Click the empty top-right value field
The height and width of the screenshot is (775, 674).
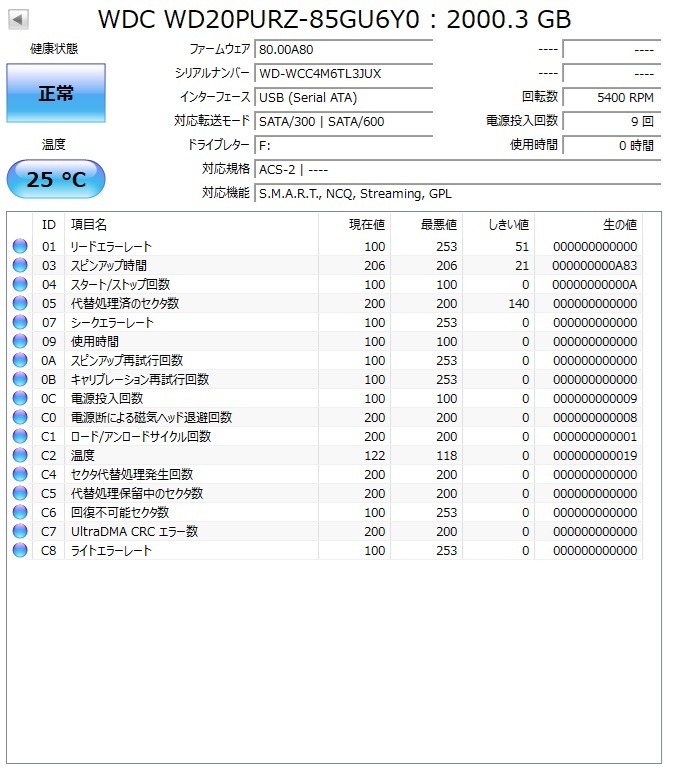[612, 49]
